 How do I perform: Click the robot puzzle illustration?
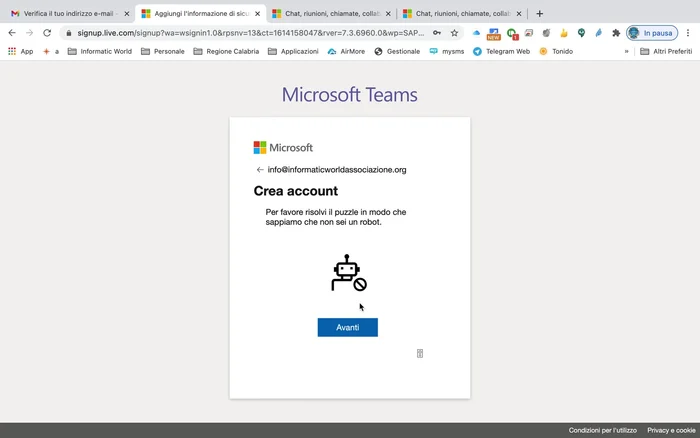(349, 273)
